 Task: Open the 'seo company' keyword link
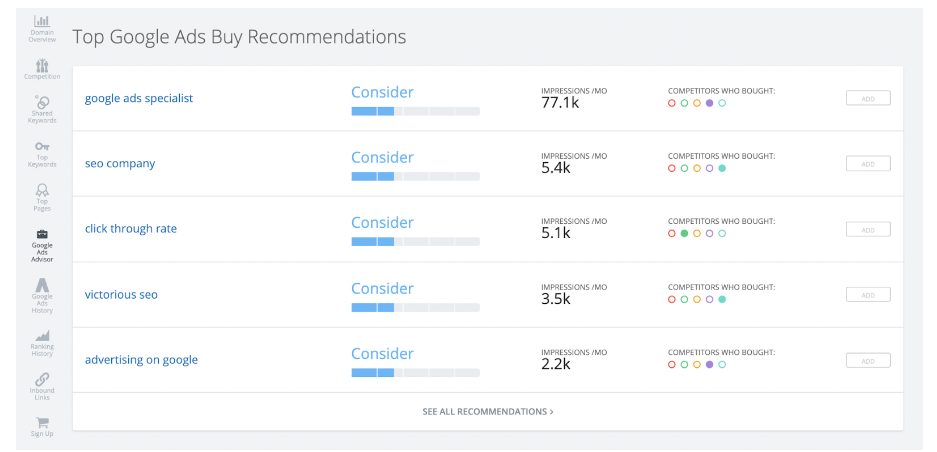point(120,164)
